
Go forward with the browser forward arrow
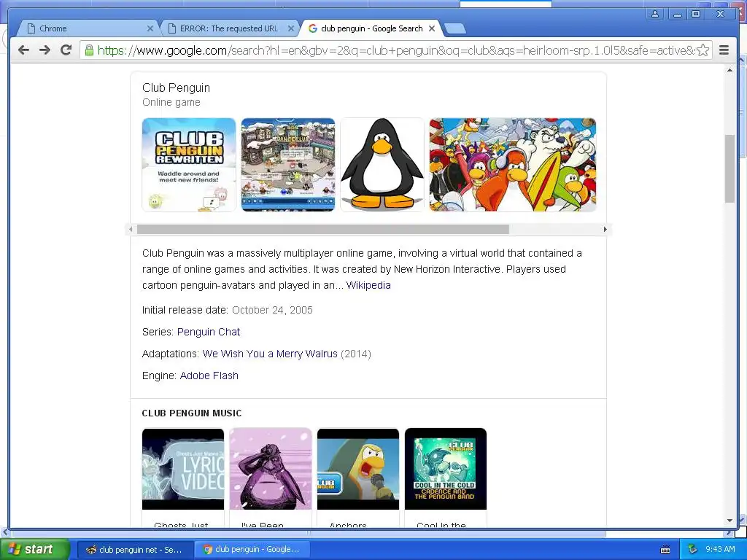tap(44, 50)
